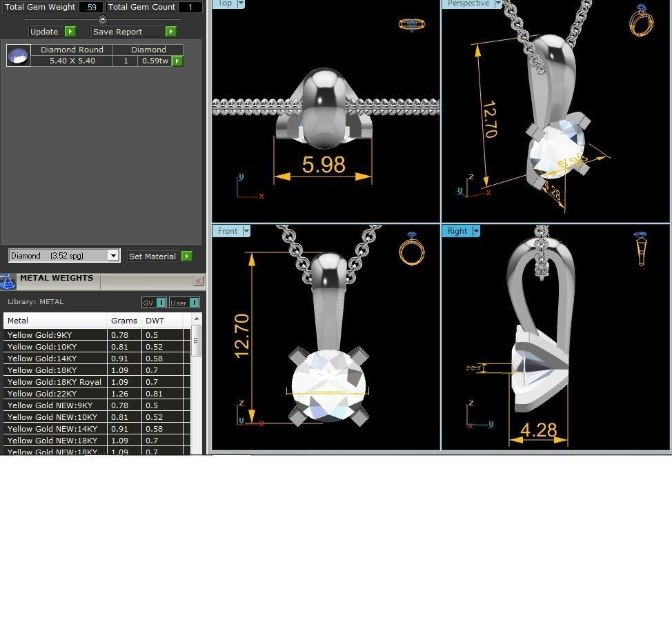Select the Yellow Gold NEW:10KY row

(x=97, y=416)
